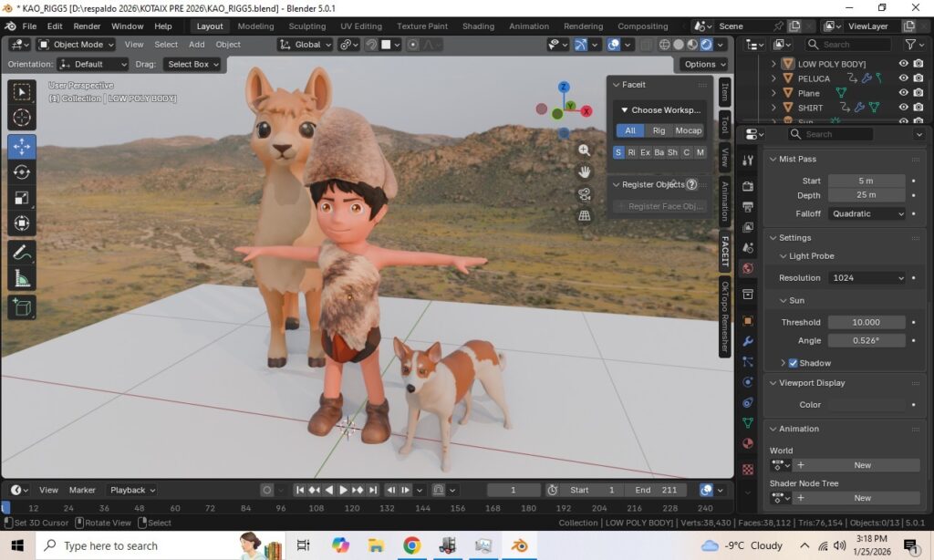Click the Sun Threshold 10.000 field
This screenshot has width=934, height=560.
[x=867, y=322]
